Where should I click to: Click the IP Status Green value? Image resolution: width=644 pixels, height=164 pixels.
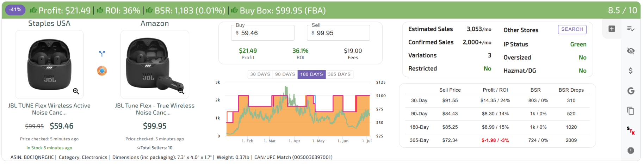click(x=578, y=44)
